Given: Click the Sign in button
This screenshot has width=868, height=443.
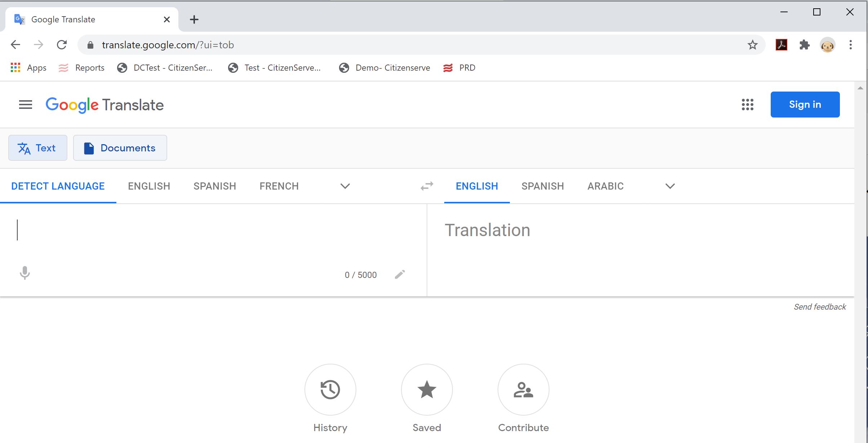Looking at the screenshot, I should pos(805,105).
